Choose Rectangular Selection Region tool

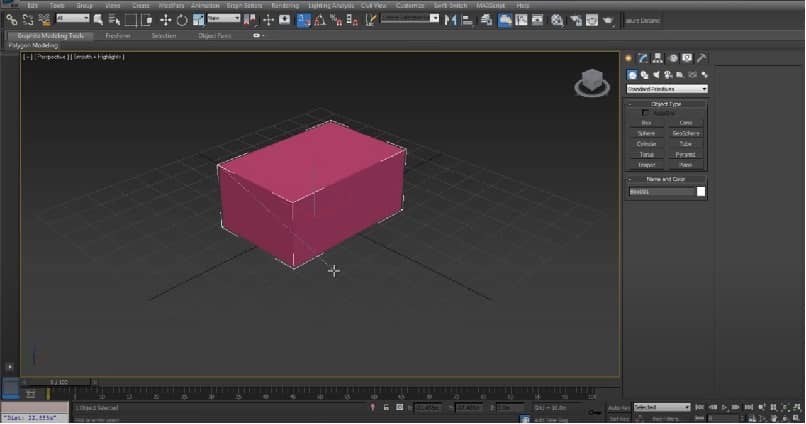coord(131,20)
